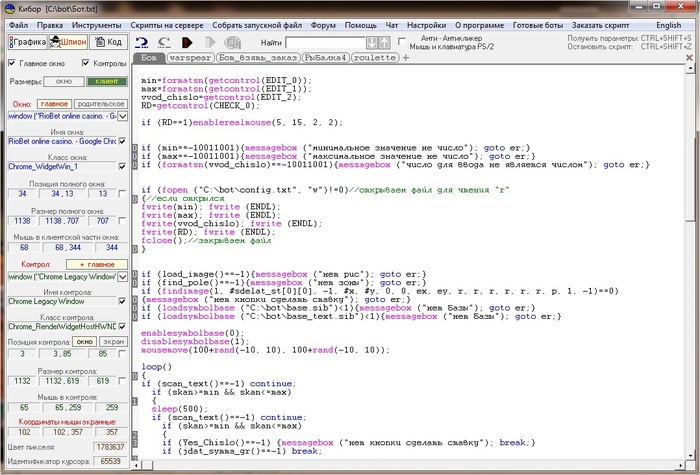This screenshot has width=700, height=475.
Task: Open the Инструменты menu
Action: pyautogui.click(x=96, y=25)
